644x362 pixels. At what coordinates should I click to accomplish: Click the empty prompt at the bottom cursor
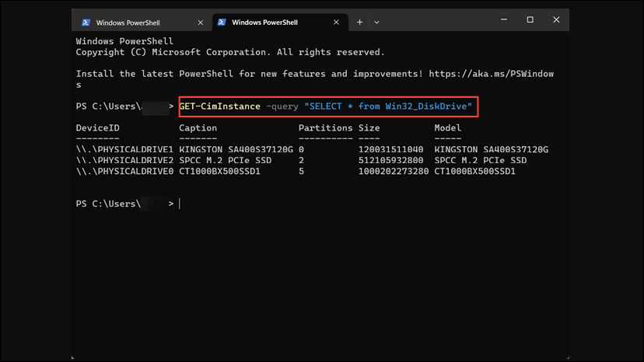pyautogui.click(x=180, y=204)
